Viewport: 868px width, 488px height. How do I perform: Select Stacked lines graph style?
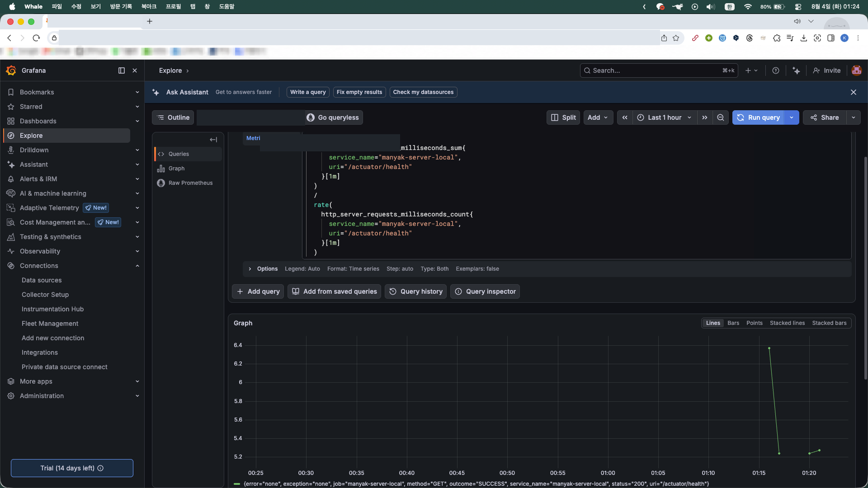(x=787, y=323)
